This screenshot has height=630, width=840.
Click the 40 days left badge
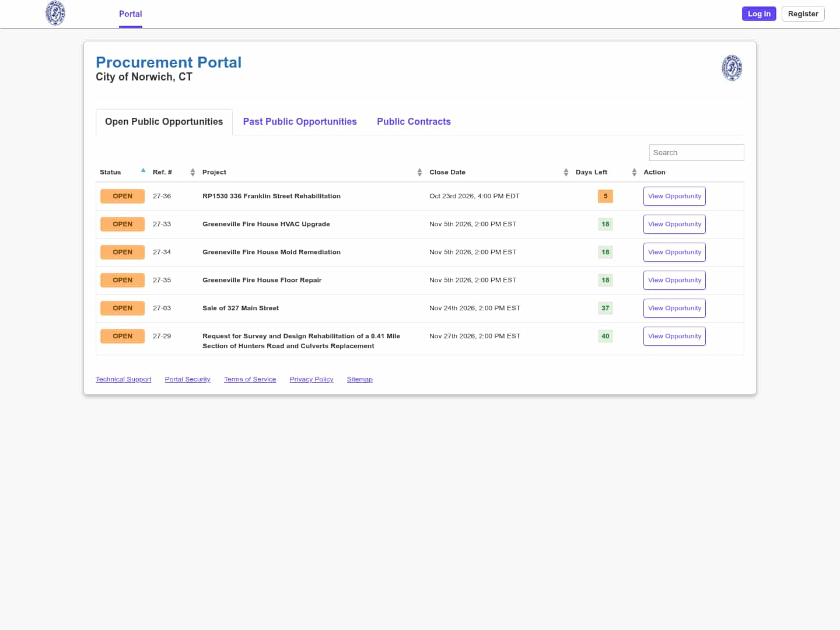[605, 337]
